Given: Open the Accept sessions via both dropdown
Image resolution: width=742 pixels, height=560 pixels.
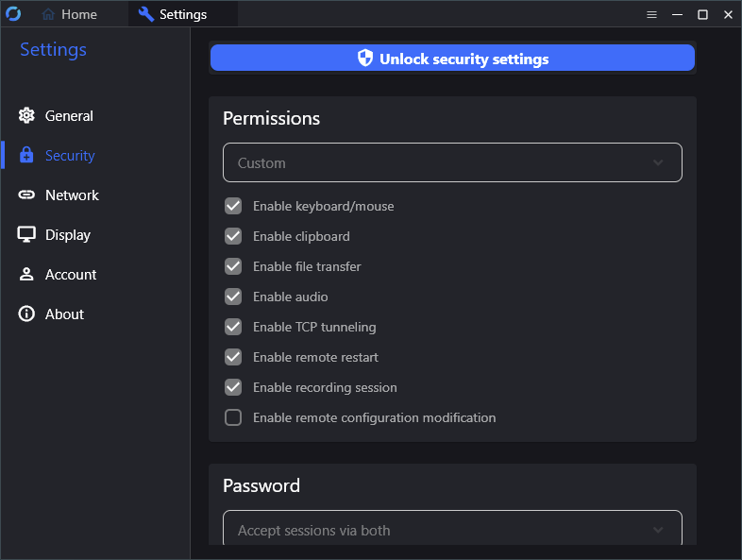Looking at the screenshot, I should [452, 530].
